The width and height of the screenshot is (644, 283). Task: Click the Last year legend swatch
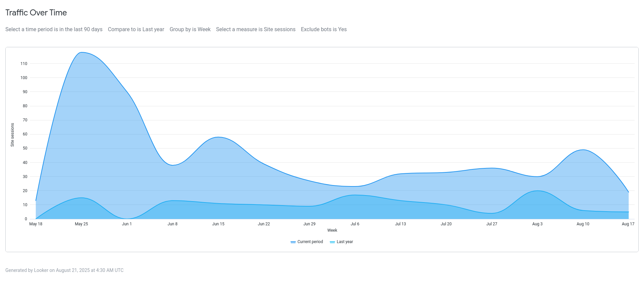coord(332,242)
